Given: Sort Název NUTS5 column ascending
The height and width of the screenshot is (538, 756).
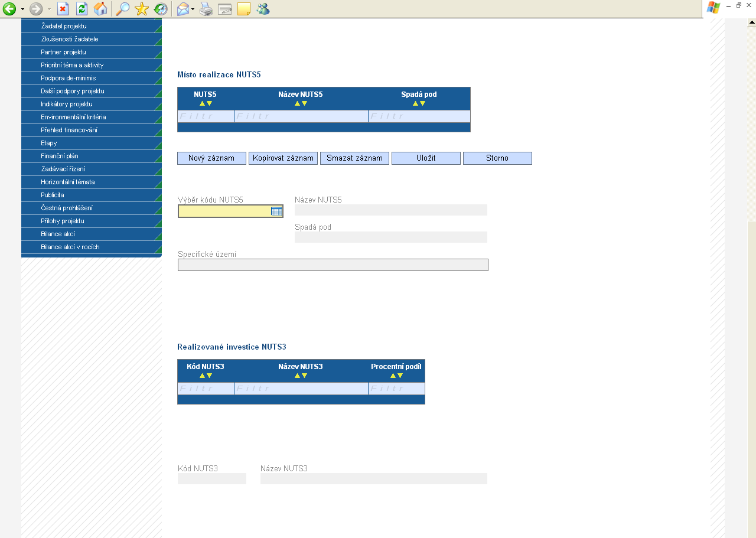Looking at the screenshot, I should (297, 103).
